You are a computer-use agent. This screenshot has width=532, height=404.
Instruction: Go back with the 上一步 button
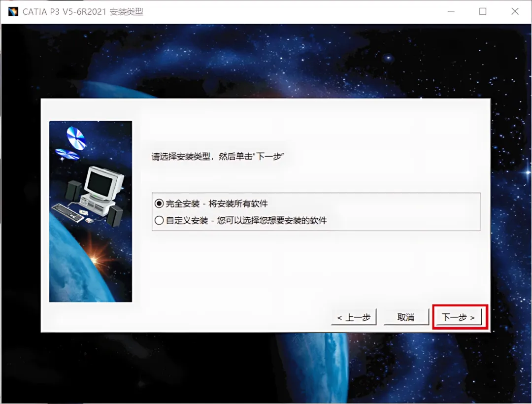click(354, 317)
